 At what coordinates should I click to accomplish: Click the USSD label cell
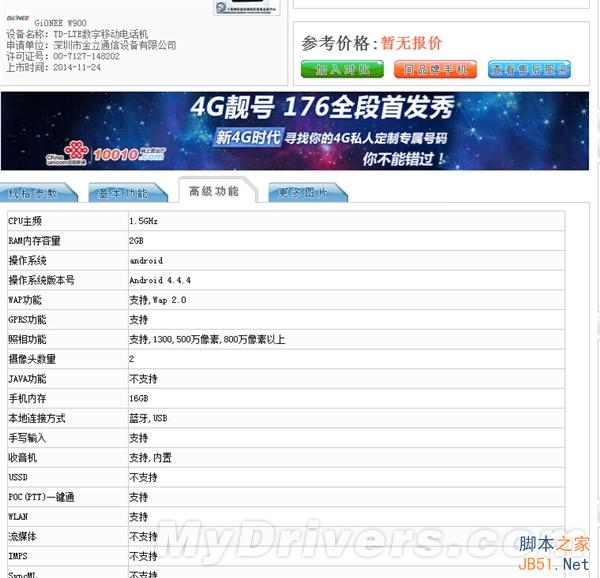[x=68, y=477]
